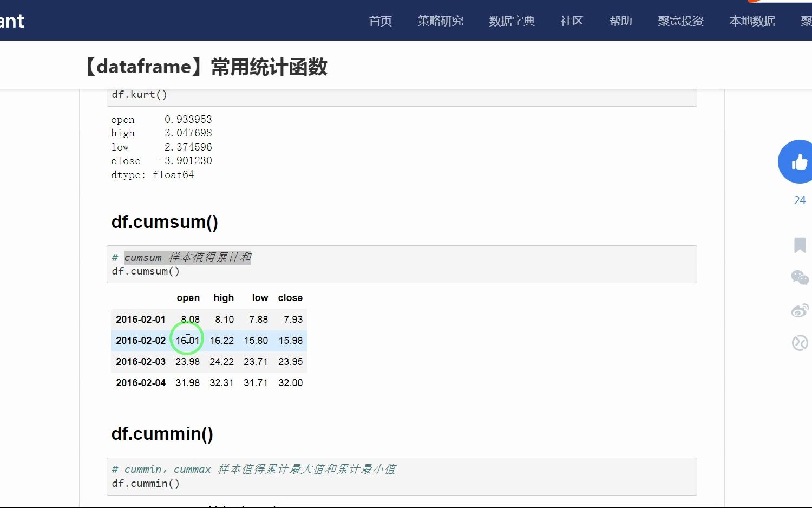
Task: Click cell value 24.22 in the table
Action: pos(222,362)
